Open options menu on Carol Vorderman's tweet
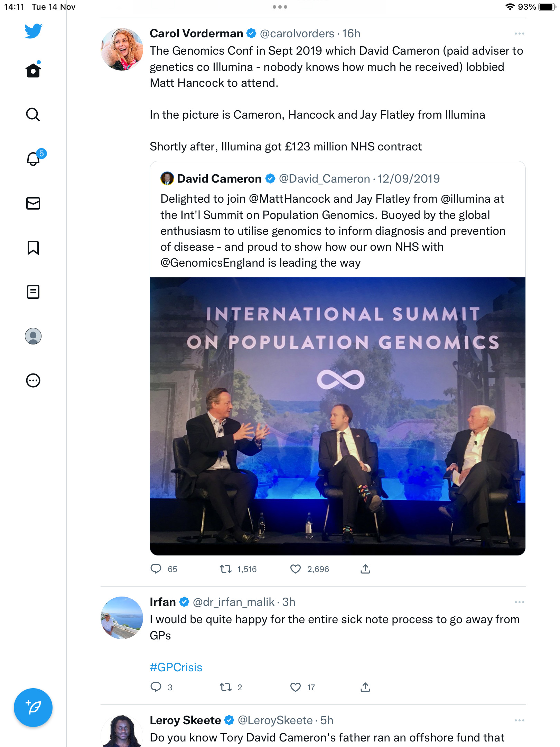The height and width of the screenshot is (747, 560). pos(519,34)
